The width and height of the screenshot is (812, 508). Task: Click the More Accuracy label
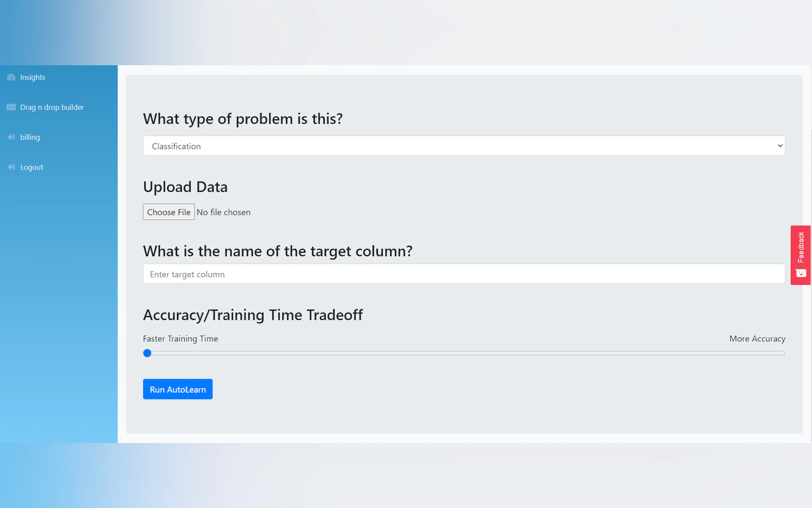coord(757,339)
